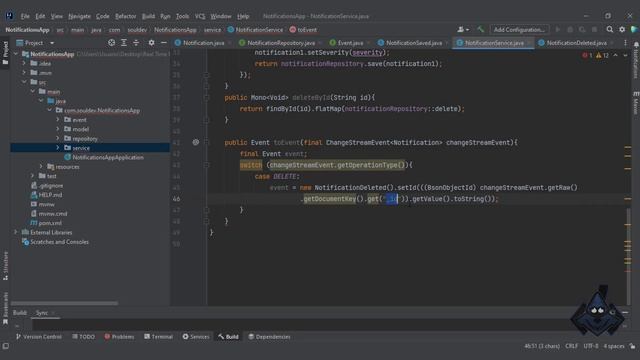The width and height of the screenshot is (640, 360).
Task: Click Expand All in Project panel
Action: click(x=124, y=42)
